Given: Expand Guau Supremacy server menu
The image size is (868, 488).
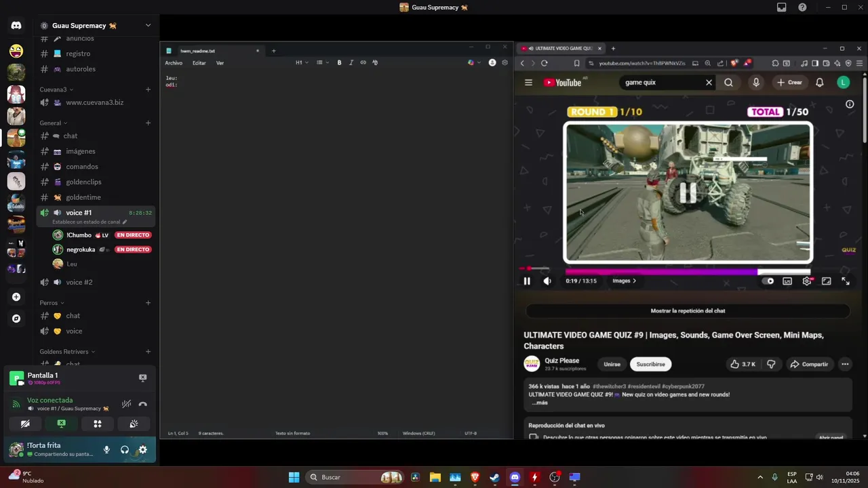Looking at the screenshot, I should click(148, 26).
